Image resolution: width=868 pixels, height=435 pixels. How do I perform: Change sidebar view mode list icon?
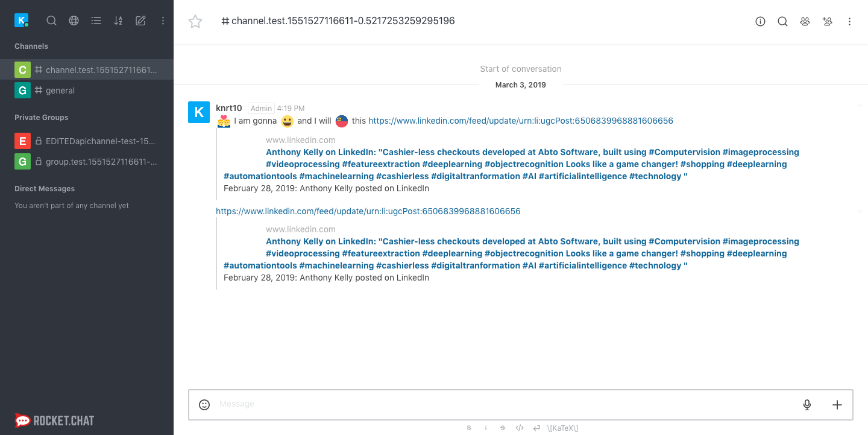coord(96,21)
